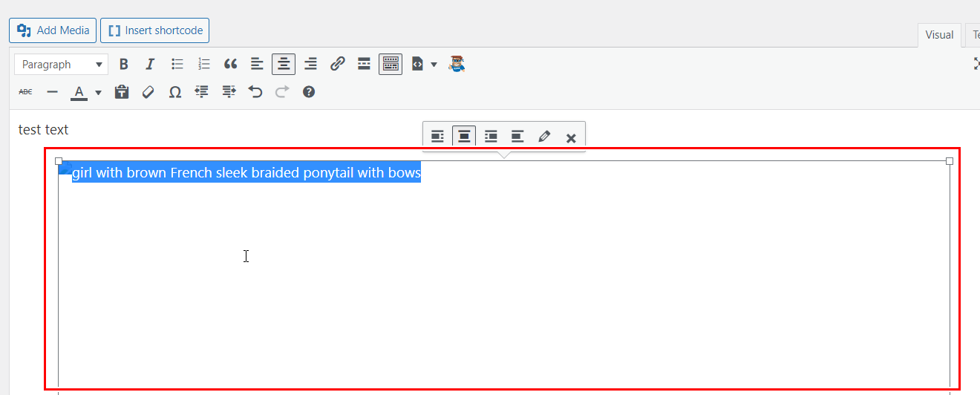The width and height of the screenshot is (980, 395).
Task: Edit the image with the pencil icon
Action: coord(544,137)
